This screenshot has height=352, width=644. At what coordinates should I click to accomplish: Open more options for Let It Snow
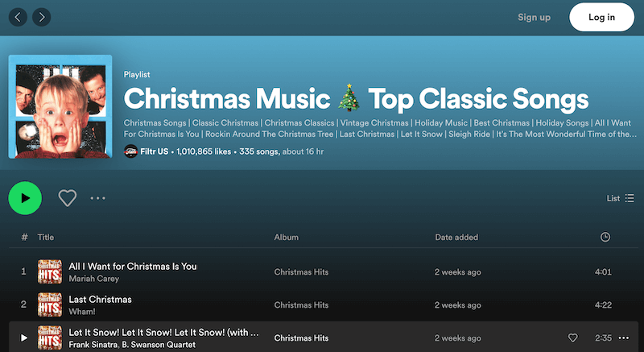tap(623, 338)
